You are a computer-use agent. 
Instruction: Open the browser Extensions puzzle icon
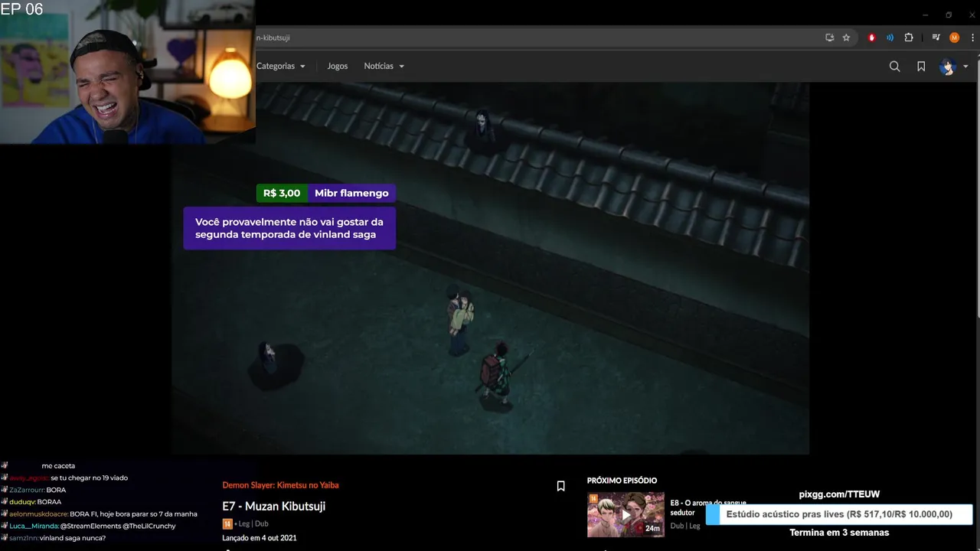[x=909, y=37]
